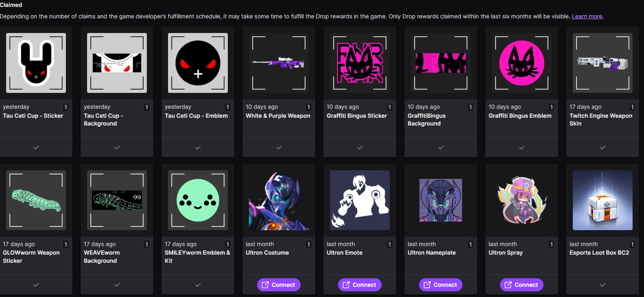Click the quantity badge on Ultron Spray
Screen dimensions: 644x297
click(551, 244)
